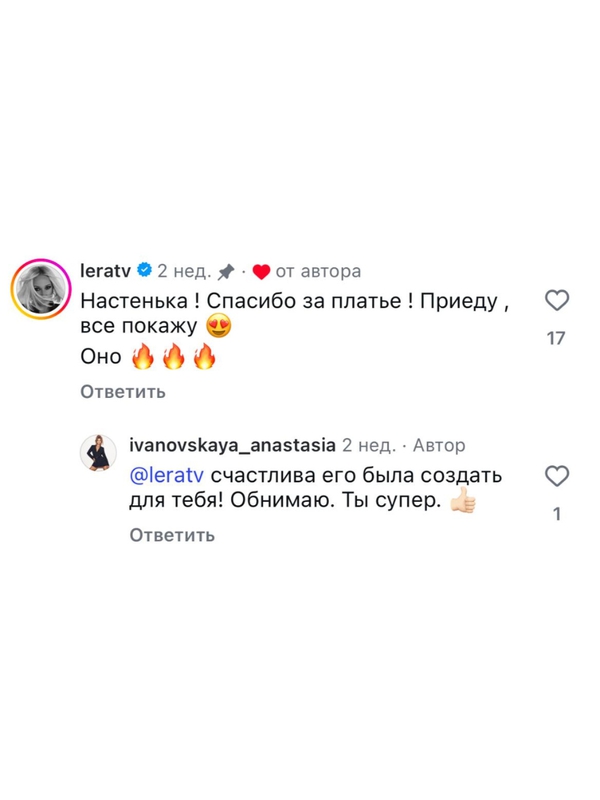
Task: Click the username leratv
Action: (103, 266)
